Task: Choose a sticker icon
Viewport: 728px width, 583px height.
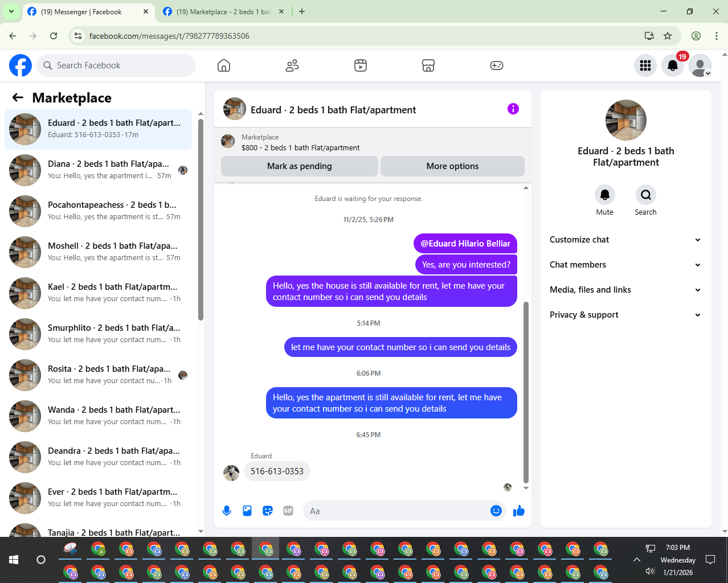Action: [x=268, y=511]
